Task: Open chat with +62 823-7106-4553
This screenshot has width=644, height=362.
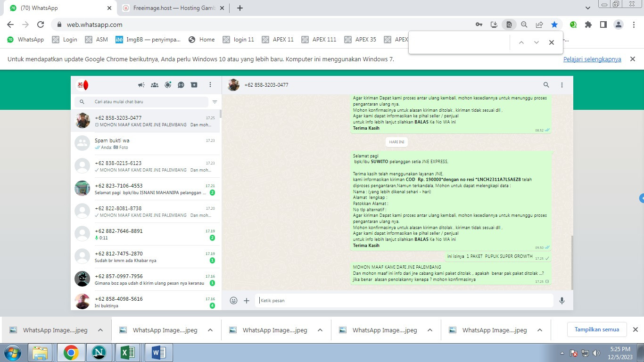Action: [145, 189]
